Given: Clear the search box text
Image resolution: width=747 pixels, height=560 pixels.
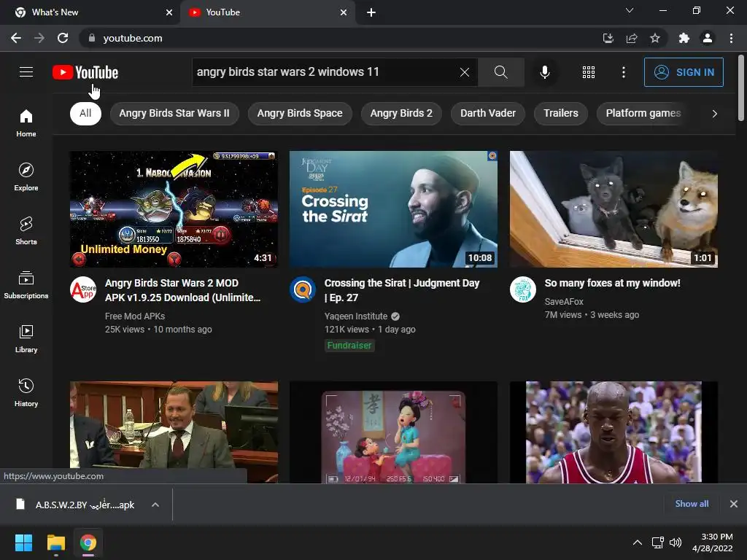Looking at the screenshot, I should point(465,72).
